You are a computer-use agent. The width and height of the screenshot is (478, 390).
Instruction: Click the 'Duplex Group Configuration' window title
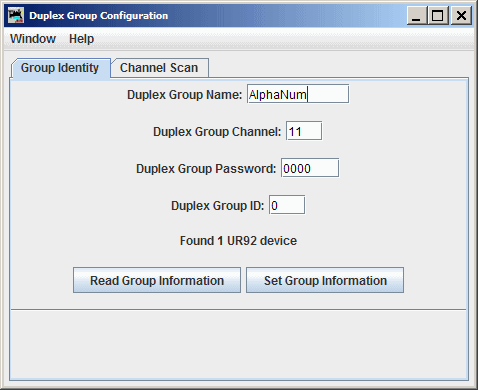[x=99, y=16]
